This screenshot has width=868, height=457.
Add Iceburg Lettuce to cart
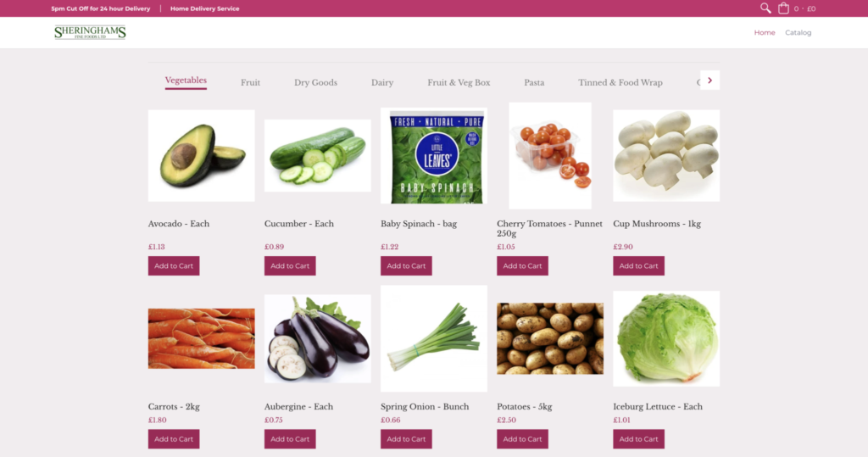pos(638,438)
